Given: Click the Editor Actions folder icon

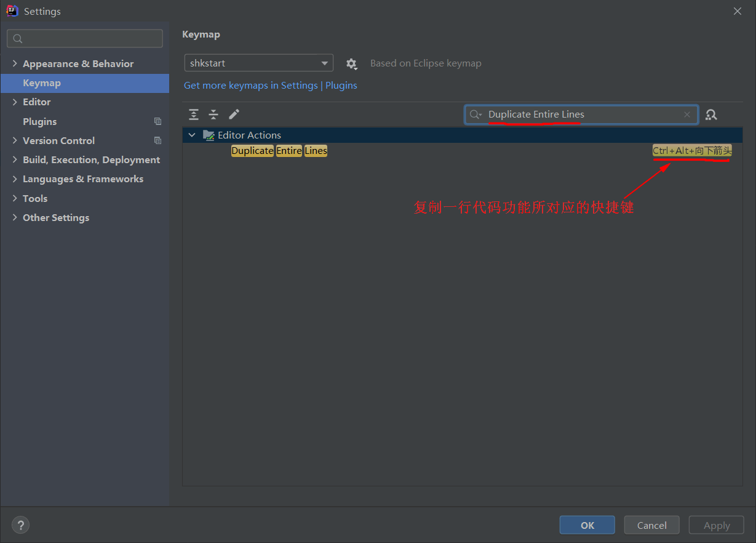Looking at the screenshot, I should [x=209, y=135].
